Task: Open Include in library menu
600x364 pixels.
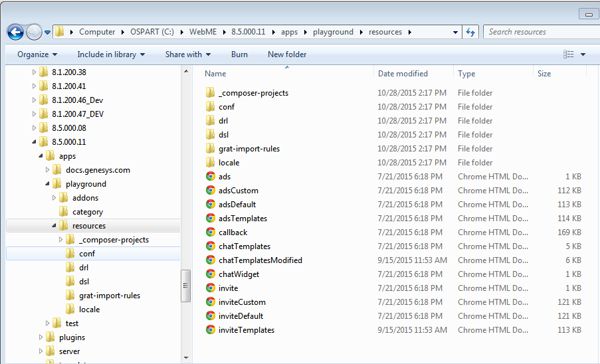Action: pyautogui.click(x=111, y=54)
